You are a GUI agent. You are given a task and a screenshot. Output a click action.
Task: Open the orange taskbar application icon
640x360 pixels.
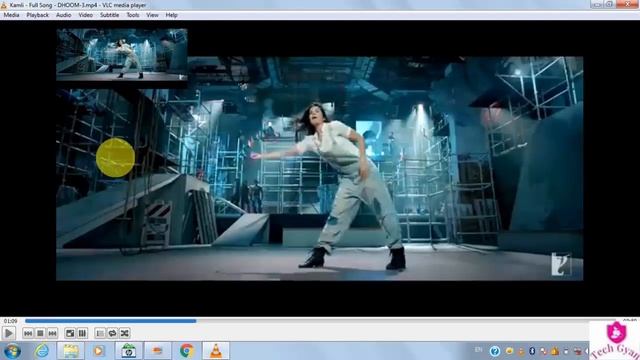pos(158,351)
